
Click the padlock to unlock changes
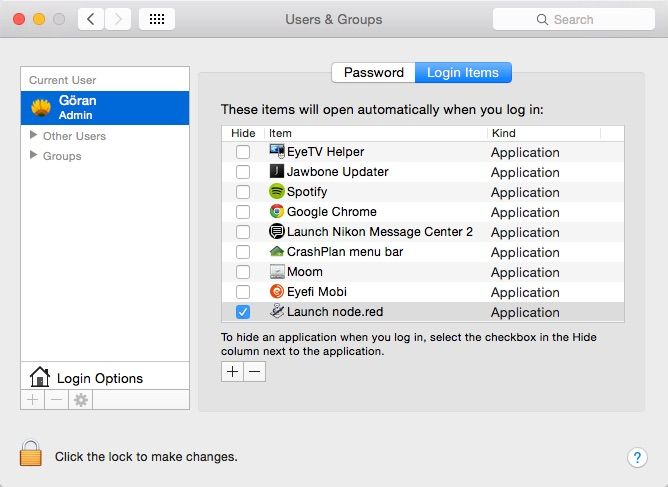pyautogui.click(x=31, y=453)
